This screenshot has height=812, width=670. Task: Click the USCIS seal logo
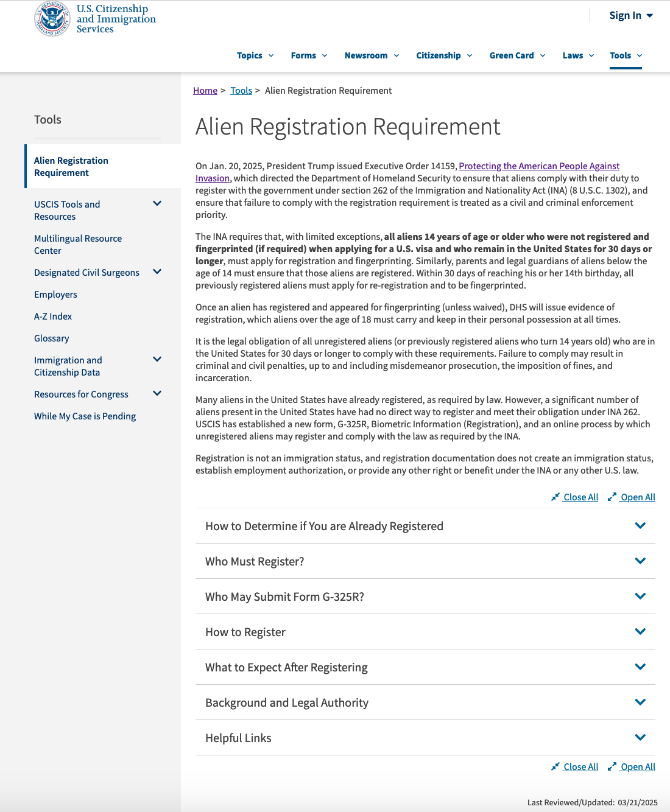click(x=52, y=19)
